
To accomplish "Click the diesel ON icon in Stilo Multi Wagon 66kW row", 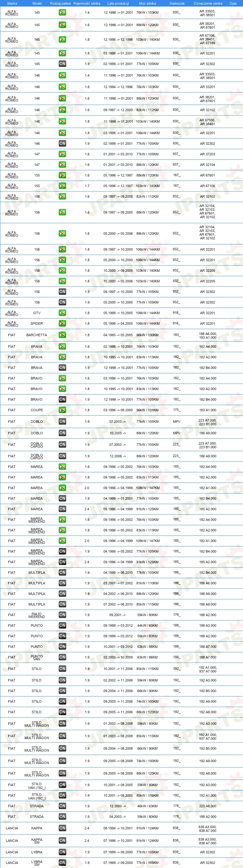I will 62,748.
